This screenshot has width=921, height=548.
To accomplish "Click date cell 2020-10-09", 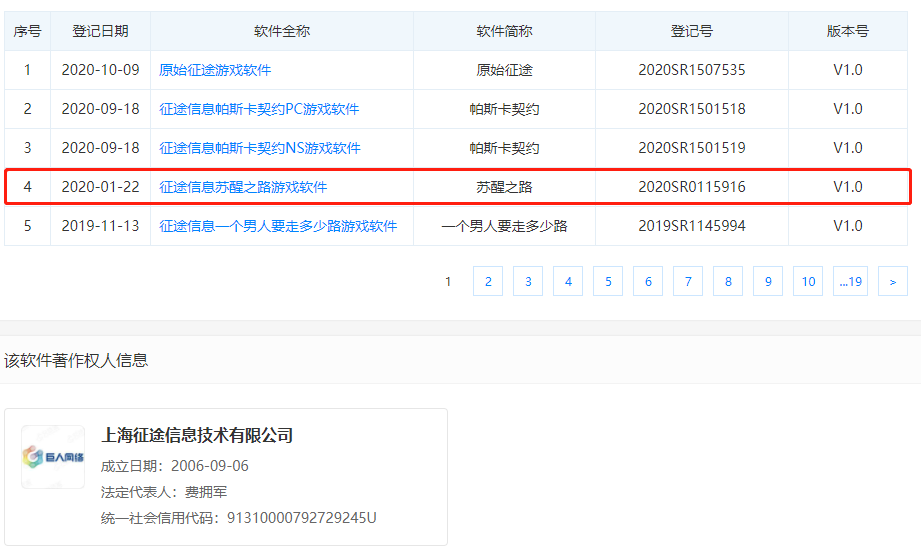I will point(100,70).
